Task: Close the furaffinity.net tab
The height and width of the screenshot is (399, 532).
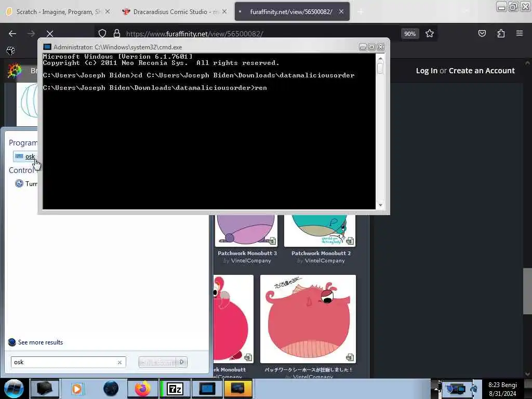Action: [341, 11]
